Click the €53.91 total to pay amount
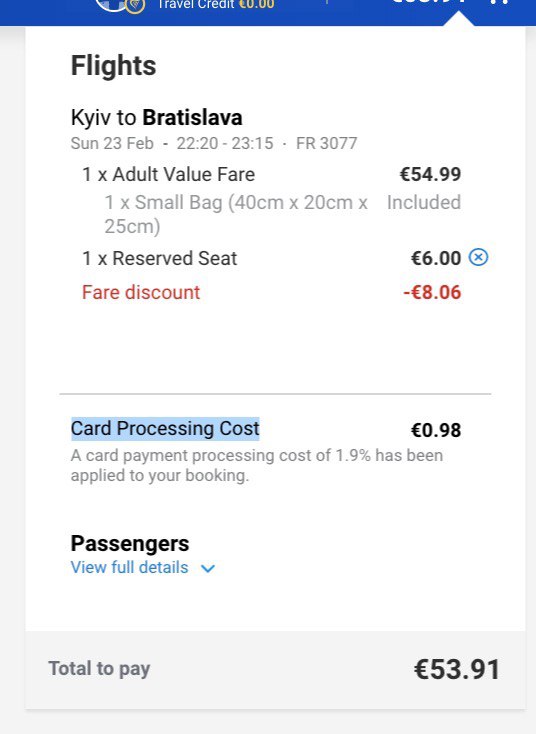Screen dimensions: 536x734 point(457,669)
